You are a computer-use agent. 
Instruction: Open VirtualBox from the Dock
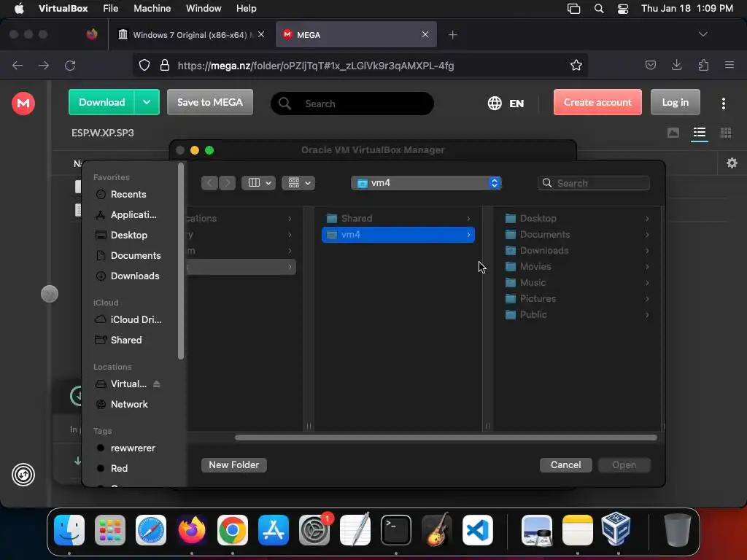pos(616,529)
